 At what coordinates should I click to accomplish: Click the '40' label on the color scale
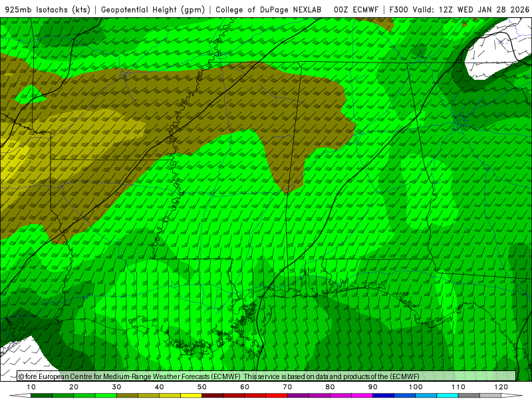click(159, 387)
